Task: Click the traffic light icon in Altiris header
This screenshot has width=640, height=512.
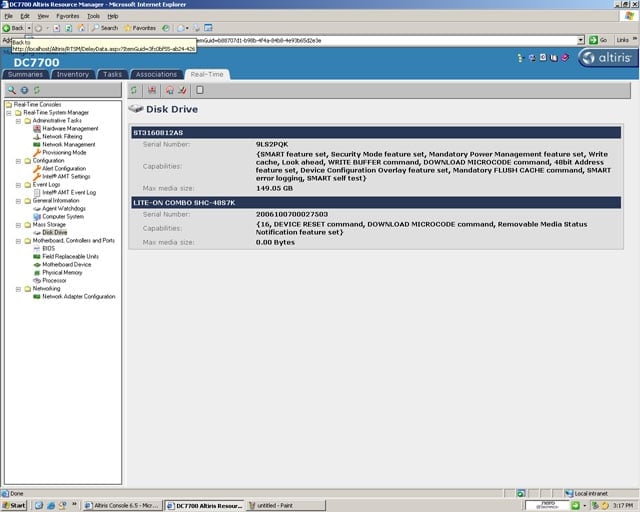Action: click(x=520, y=58)
